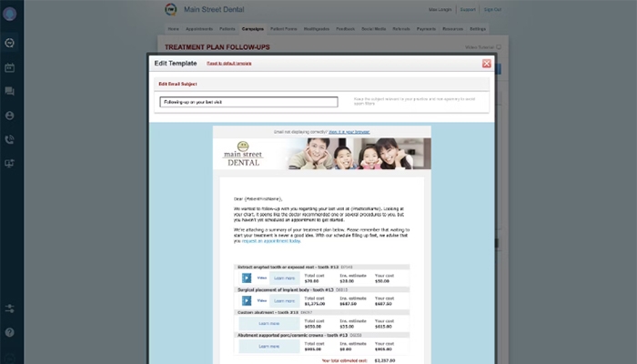Click the view it in your browser link

coord(349,132)
